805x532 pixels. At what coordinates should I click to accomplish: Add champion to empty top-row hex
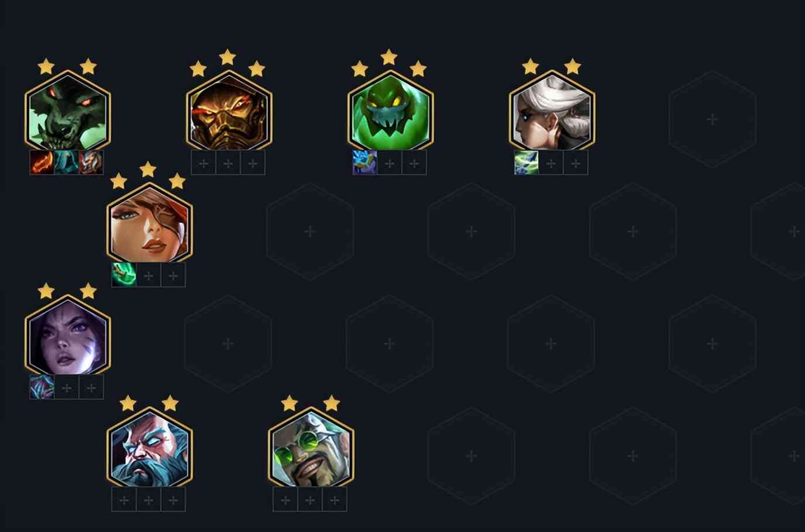click(712, 119)
